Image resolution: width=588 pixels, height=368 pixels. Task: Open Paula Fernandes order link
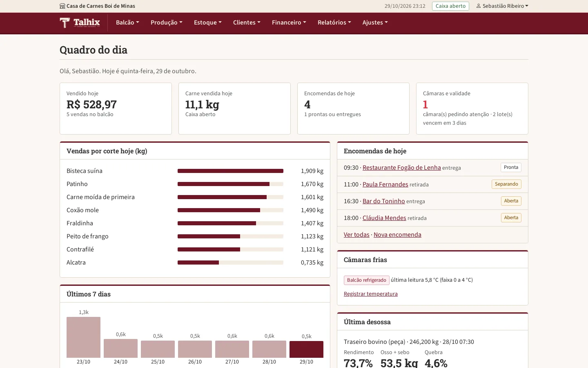pyautogui.click(x=385, y=184)
